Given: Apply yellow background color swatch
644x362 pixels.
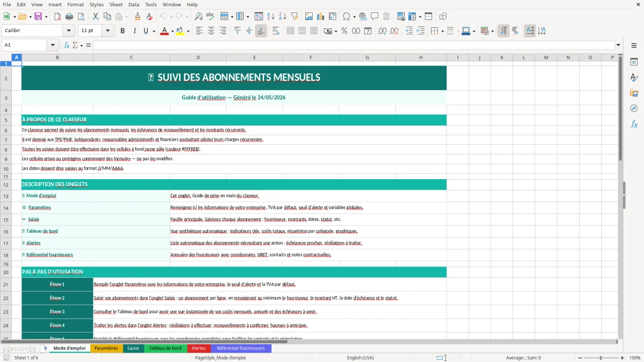Looking at the screenshot, I should pyautogui.click(x=180, y=31).
